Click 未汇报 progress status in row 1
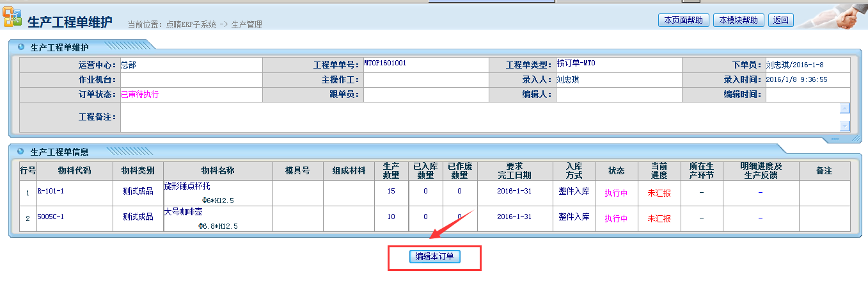The image size is (868, 287). [x=659, y=193]
